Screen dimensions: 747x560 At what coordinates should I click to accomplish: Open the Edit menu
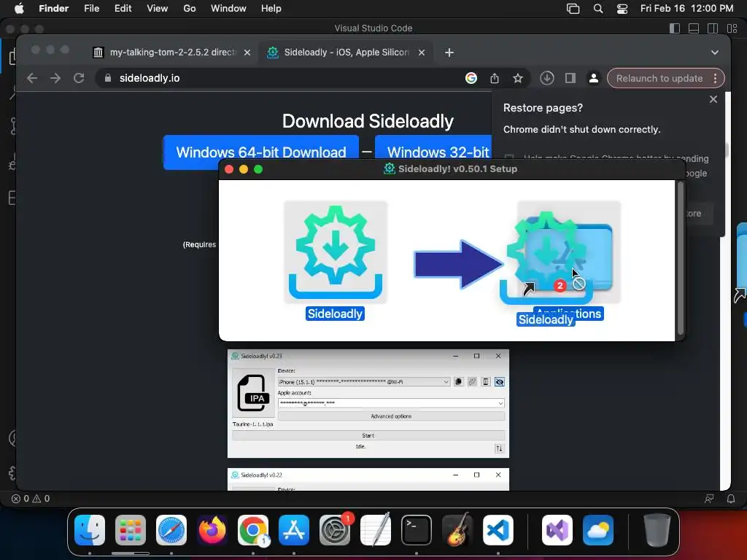coord(123,9)
